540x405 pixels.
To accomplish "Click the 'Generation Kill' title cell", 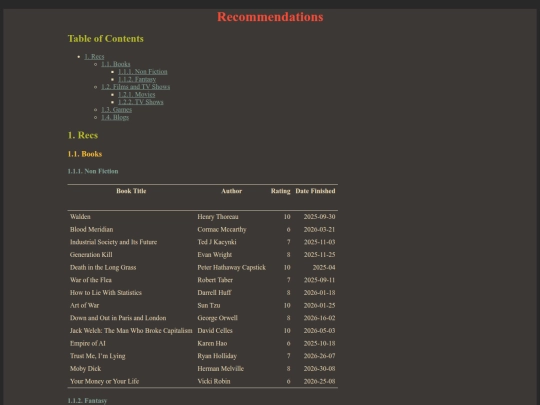I will point(91,255).
